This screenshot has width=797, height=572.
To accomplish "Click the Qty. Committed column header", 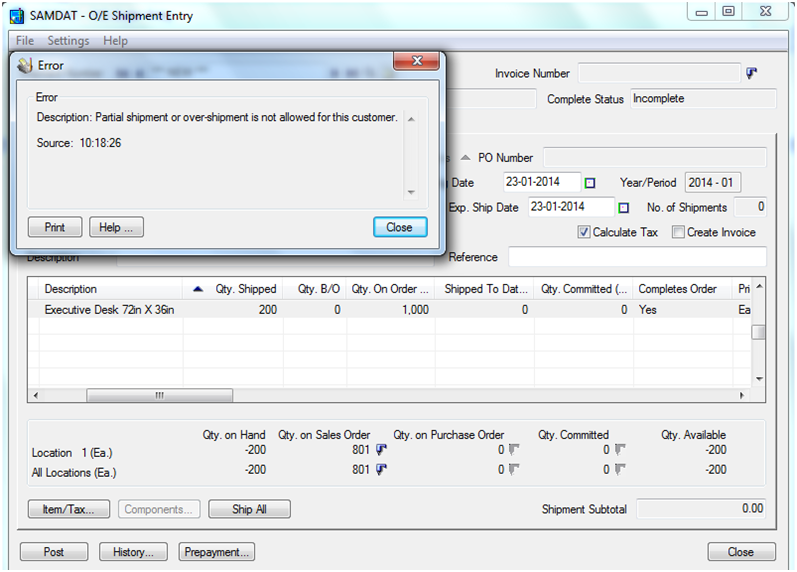I will click(583, 289).
